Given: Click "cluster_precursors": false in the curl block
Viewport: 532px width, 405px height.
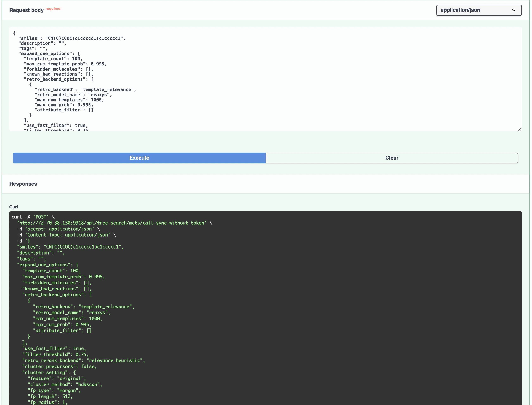Looking at the screenshot, I should (x=59, y=366).
